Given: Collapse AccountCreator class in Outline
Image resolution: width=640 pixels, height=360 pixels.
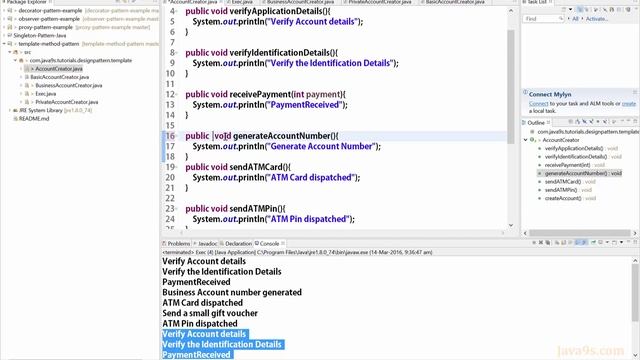Looking at the screenshot, I should click(526, 140).
